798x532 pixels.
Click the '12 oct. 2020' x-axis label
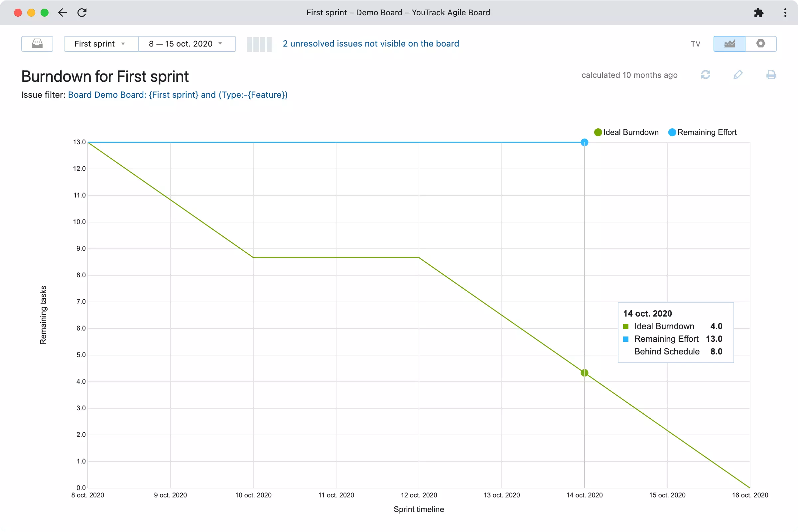pyautogui.click(x=419, y=495)
